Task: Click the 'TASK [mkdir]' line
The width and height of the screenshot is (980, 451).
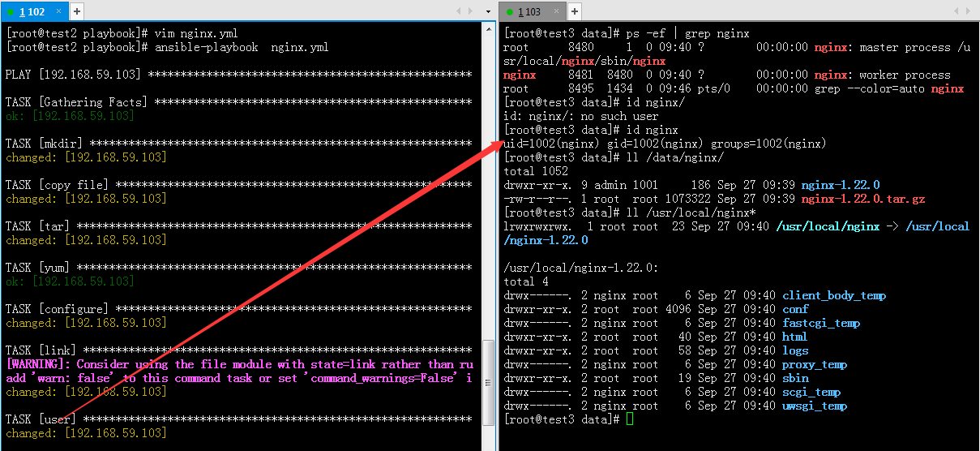Action: coord(238,144)
